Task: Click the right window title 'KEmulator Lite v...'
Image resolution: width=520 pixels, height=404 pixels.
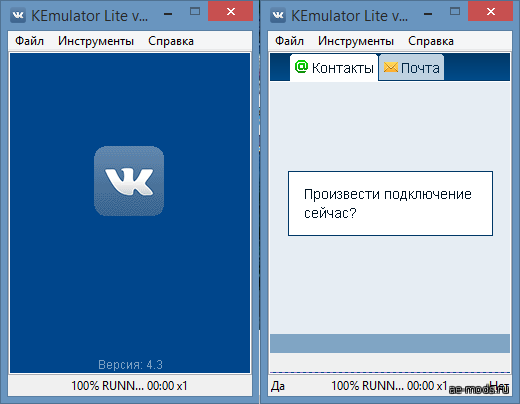Action: point(349,16)
